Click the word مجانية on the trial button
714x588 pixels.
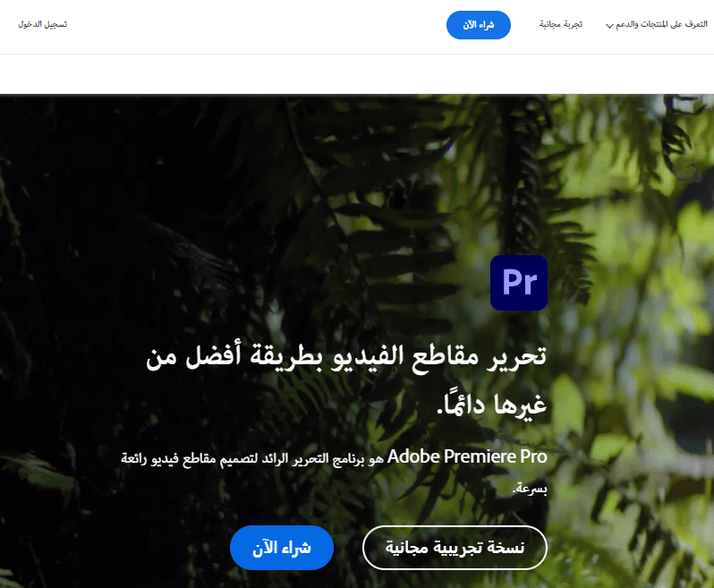click(x=406, y=547)
